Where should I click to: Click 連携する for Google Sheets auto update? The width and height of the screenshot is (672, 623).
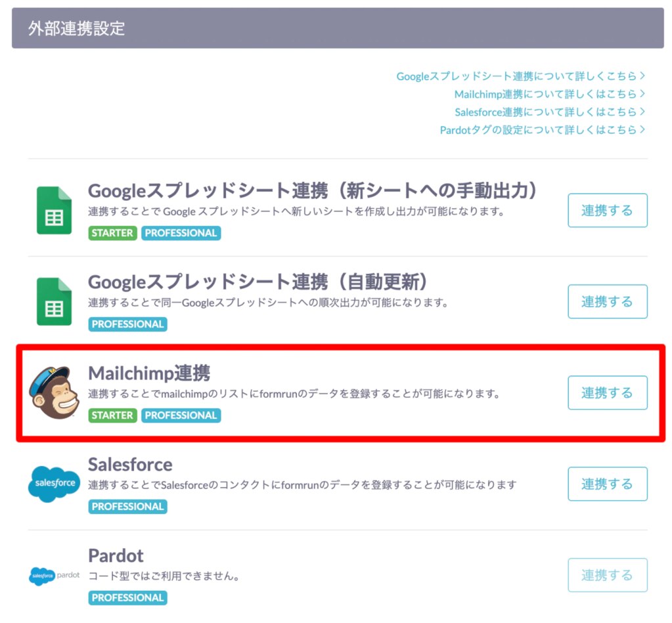(607, 301)
